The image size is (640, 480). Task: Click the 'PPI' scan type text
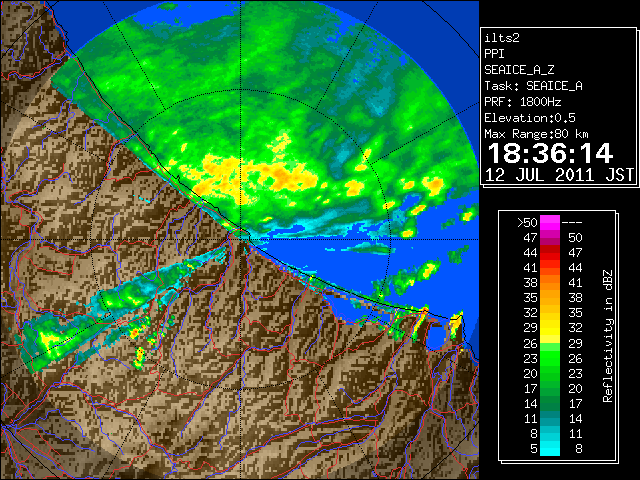(x=494, y=54)
